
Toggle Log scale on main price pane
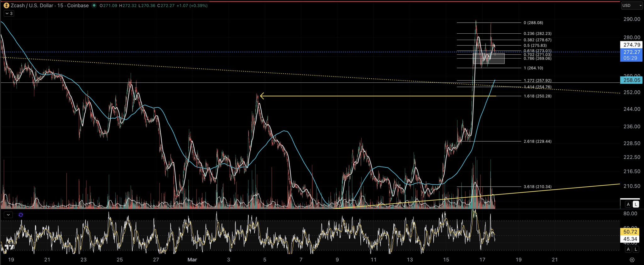(x=636, y=204)
